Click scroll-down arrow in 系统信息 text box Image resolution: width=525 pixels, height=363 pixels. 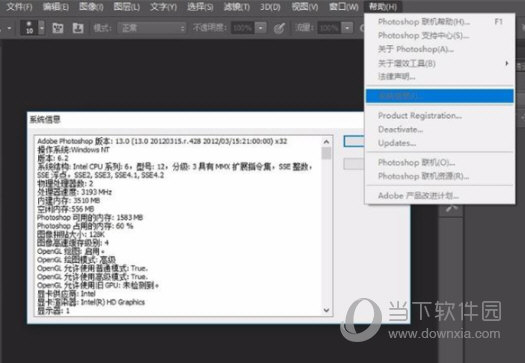[x=326, y=310]
